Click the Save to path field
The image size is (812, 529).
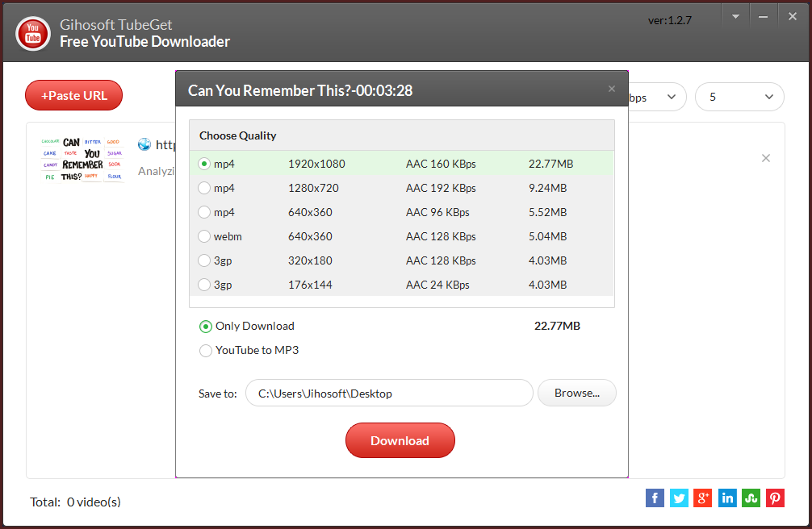pos(389,394)
